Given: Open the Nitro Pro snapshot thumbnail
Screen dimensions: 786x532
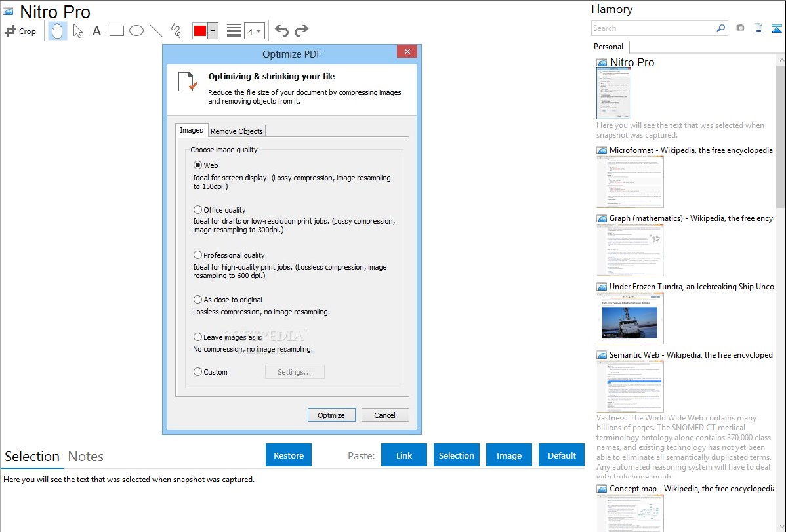Looking at the screenshot, I should click(x=613, y=93).
